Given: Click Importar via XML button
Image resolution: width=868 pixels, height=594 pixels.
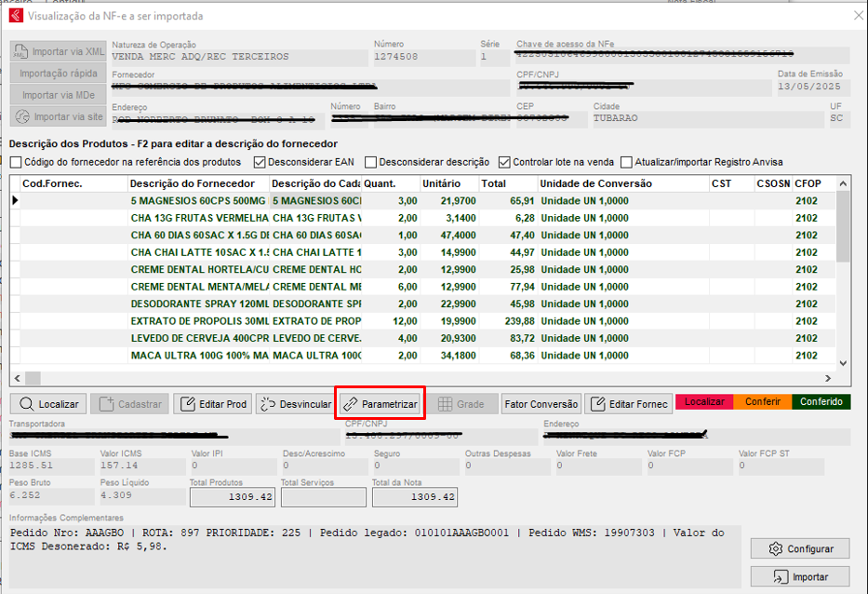Looking at the screenshot, I should pyautogui.click(x=59, y=51).
